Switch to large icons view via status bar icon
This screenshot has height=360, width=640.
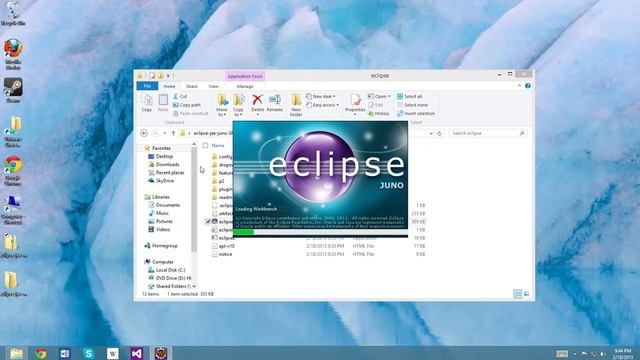click(526, 294)
